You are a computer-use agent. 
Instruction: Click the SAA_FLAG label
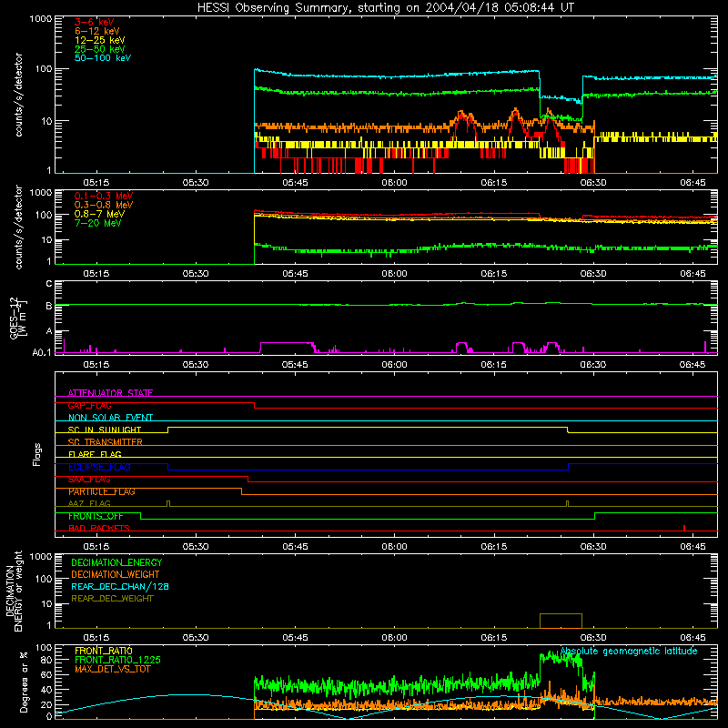pyautogui.click(x=89, y=480)
